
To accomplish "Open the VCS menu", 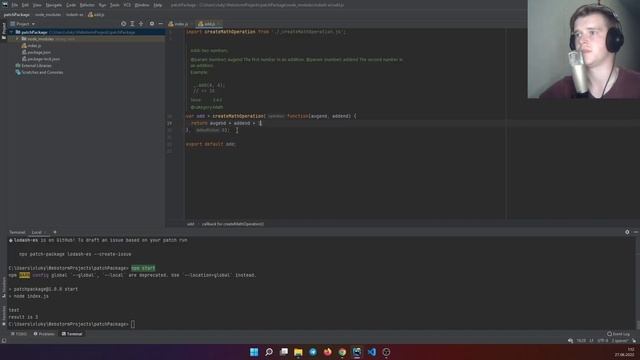I will (127, 5).
